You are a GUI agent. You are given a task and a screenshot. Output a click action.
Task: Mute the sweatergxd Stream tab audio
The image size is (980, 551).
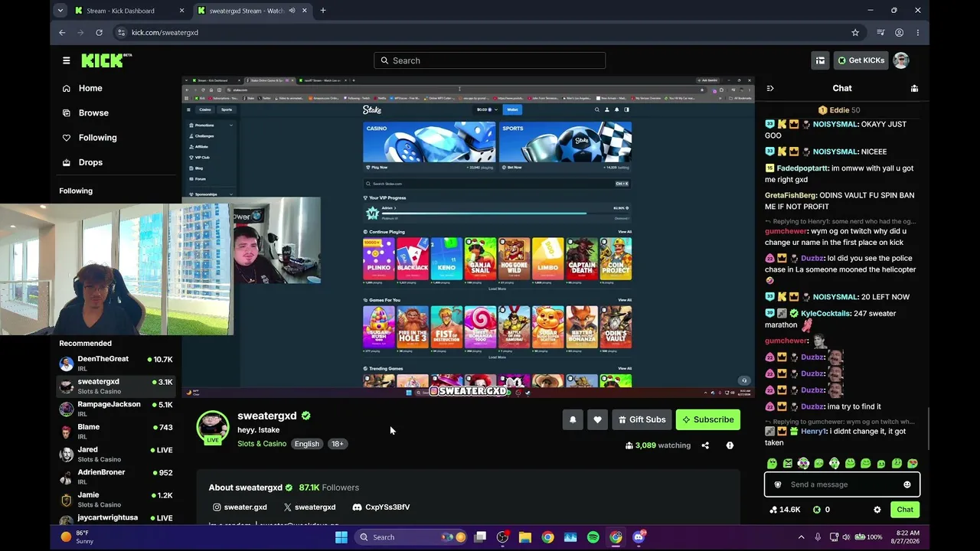click(292, 11)
